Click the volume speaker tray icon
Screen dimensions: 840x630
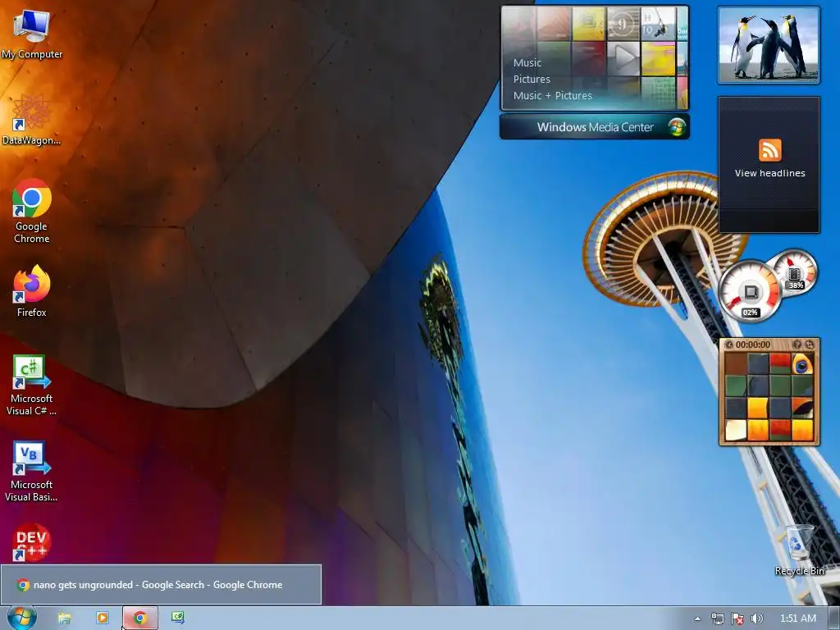(x=756, y=619)
